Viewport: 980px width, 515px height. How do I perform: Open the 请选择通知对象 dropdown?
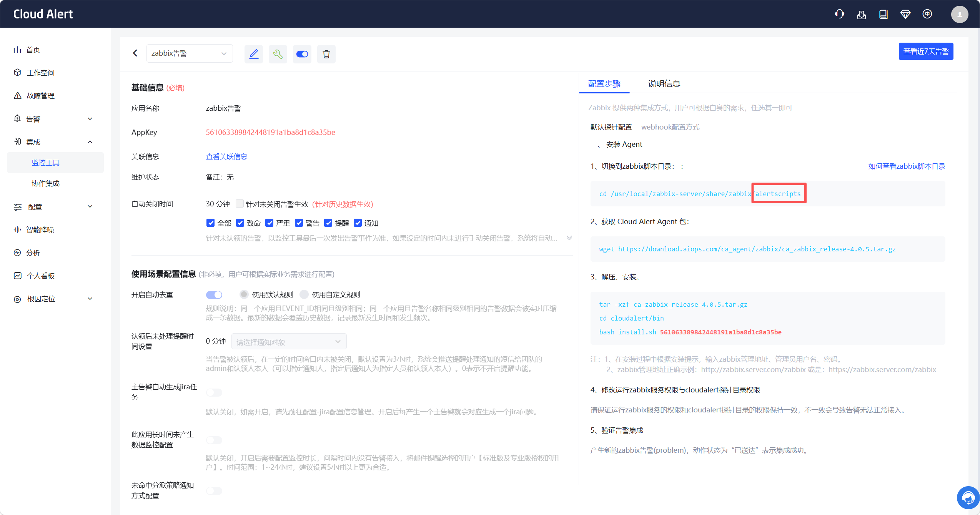click(289, 342)
